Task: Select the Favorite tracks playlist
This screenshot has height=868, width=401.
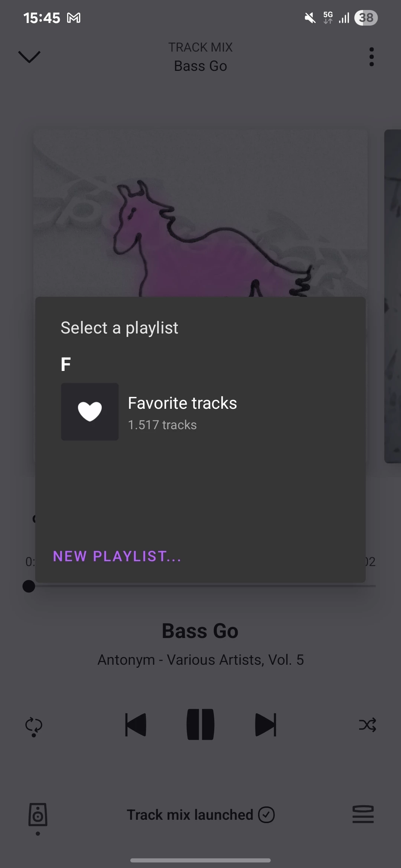Action: (x=200, y=412)
